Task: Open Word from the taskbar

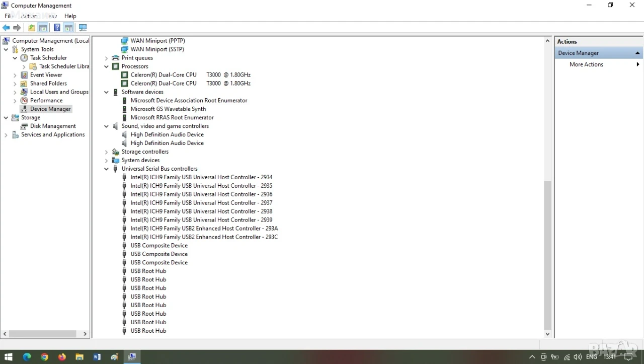Action: pyautogui.click(x=97, y=357)
